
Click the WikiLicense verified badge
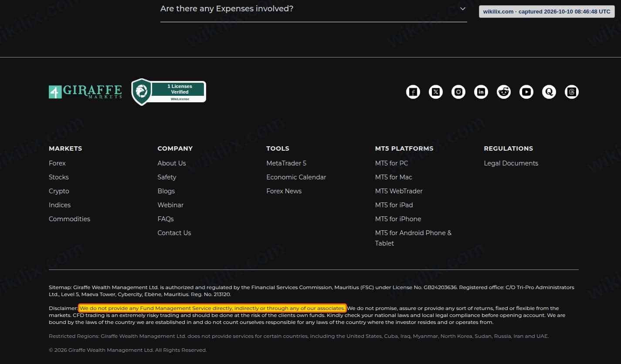169,92
